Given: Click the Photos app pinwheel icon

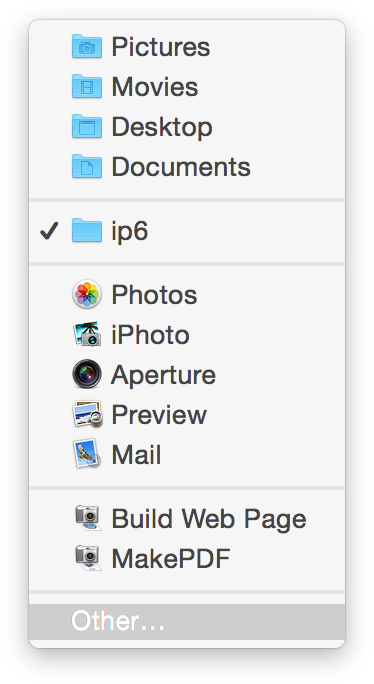Looking at the screenshot, I should (87, 294).
